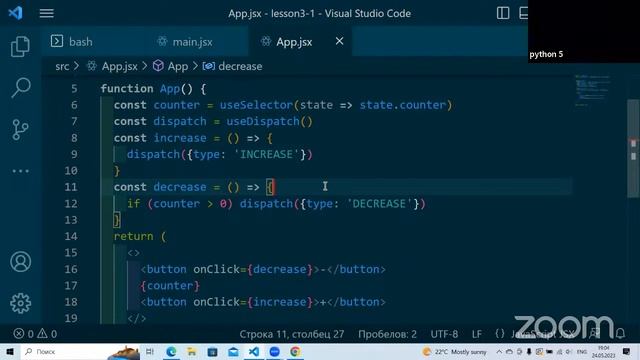Open Mail app from taskbar

point(233,351)
